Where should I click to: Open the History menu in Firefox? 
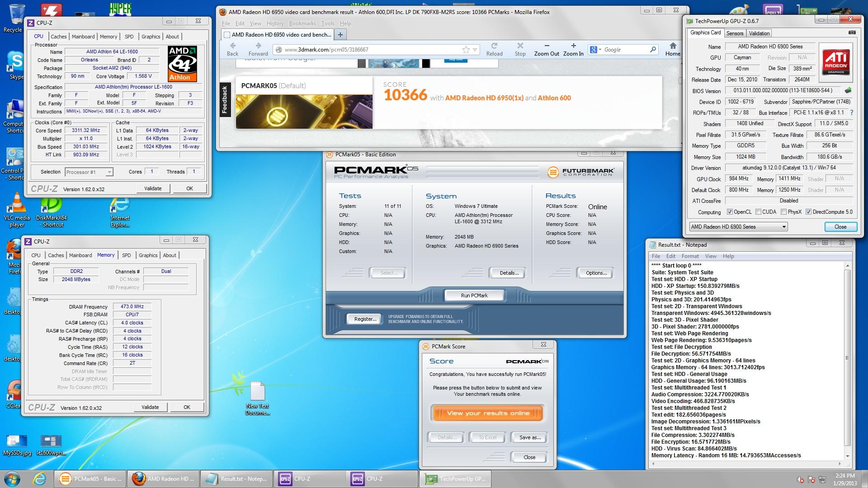click(x=275, y=23)
